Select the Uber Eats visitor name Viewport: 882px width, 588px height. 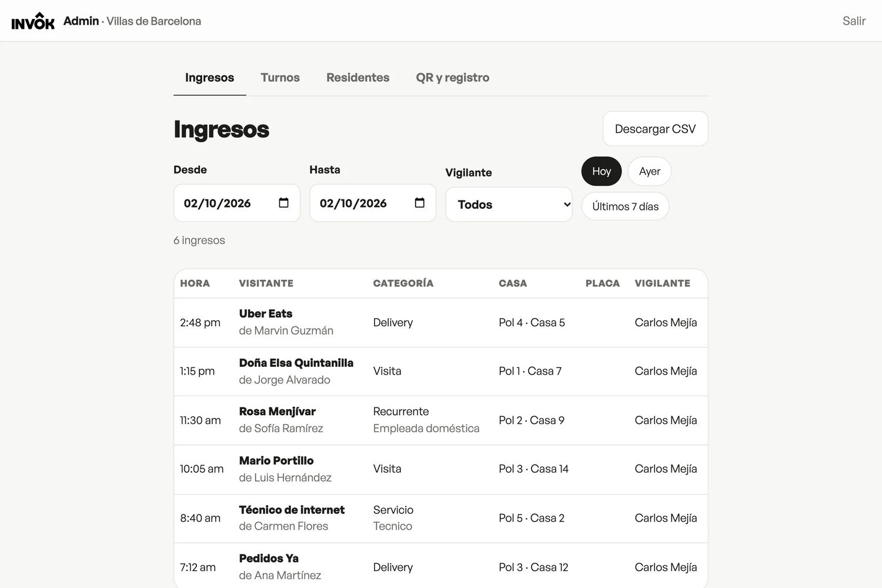(266, 313)
